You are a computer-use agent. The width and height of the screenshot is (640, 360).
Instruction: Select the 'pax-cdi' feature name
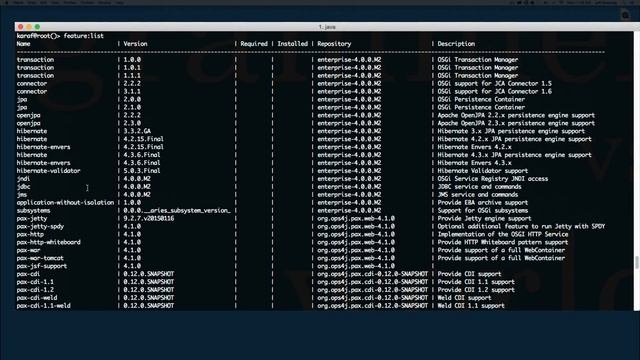click(x=29, y=274)
